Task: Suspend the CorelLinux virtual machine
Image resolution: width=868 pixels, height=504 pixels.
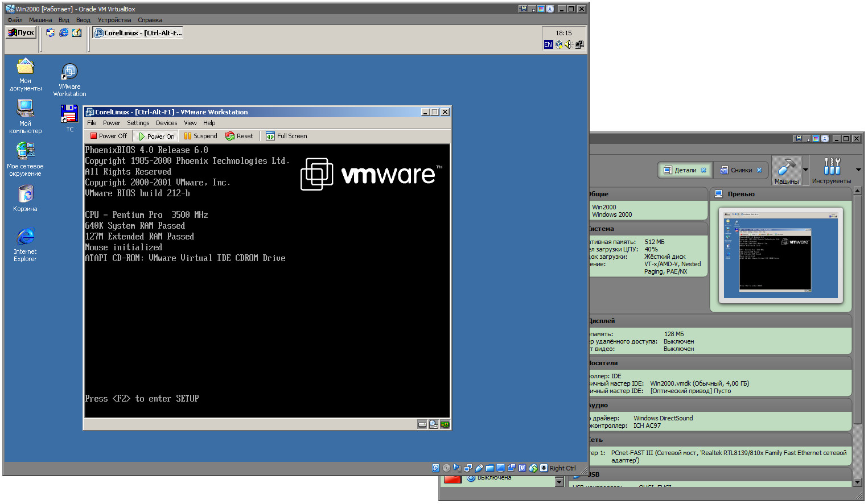Action: tap(200, 136)
